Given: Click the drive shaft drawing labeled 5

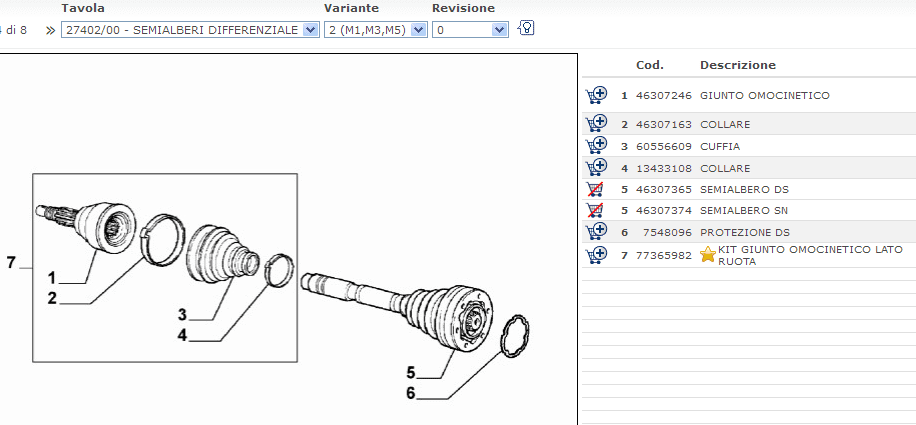Looking at the screenshot, I should 397,312.
